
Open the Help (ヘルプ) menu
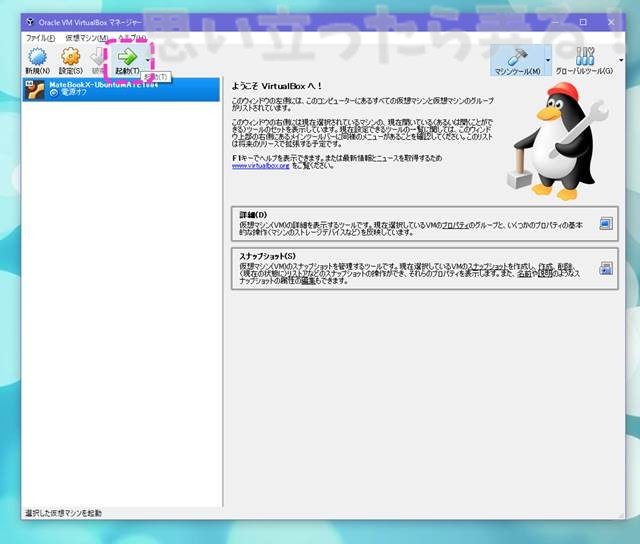tap(132, 38)
